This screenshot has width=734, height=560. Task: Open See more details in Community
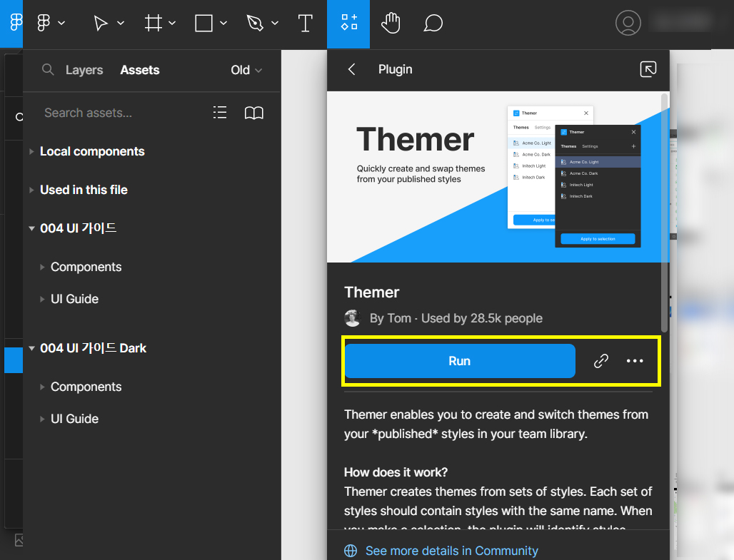point(452,551)
